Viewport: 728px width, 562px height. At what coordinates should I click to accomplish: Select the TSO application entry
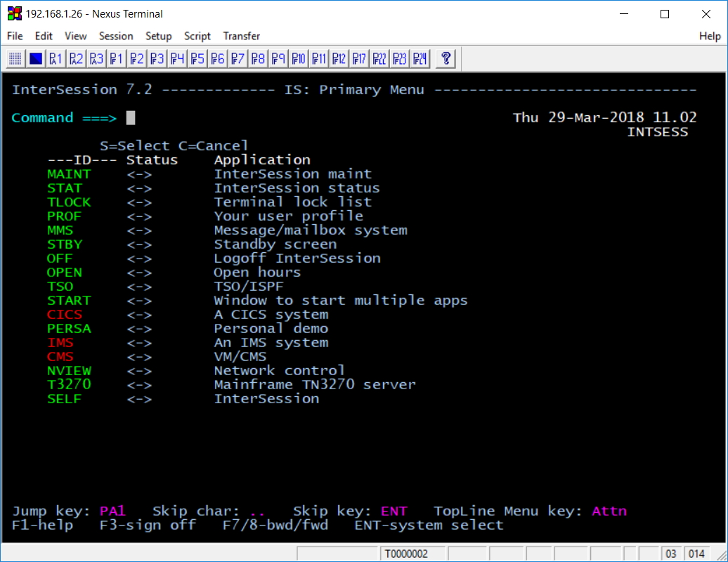(60, 287)
